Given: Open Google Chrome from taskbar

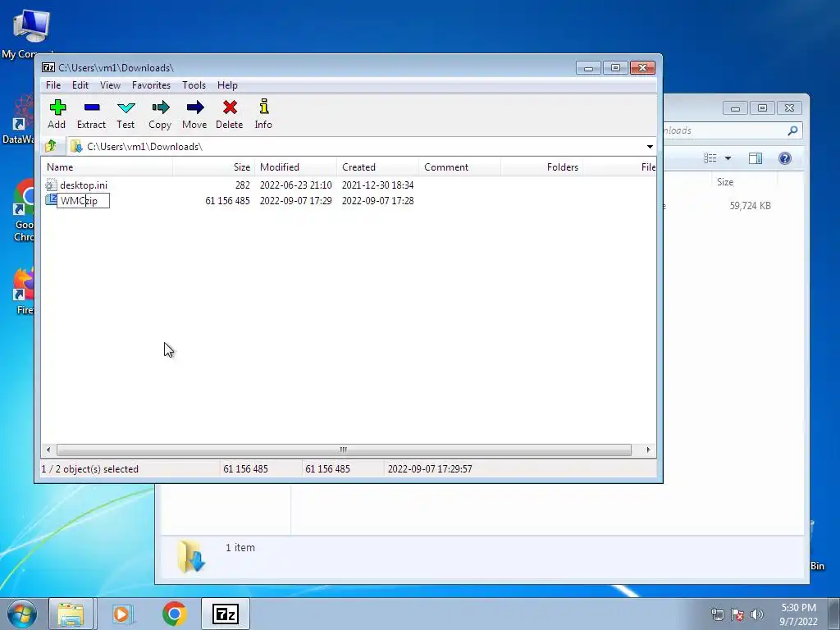Looking at the screenshot, I should click(x=175, y=614).
